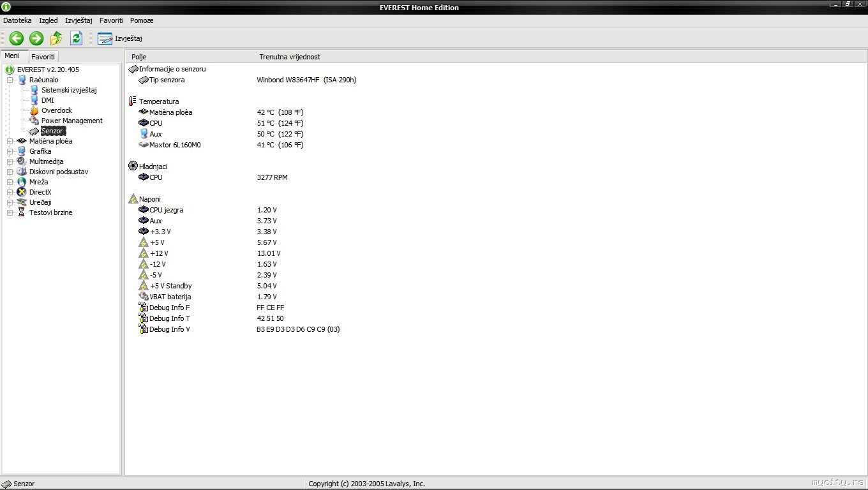Expand the Grafika tree node

click(10, 151)
